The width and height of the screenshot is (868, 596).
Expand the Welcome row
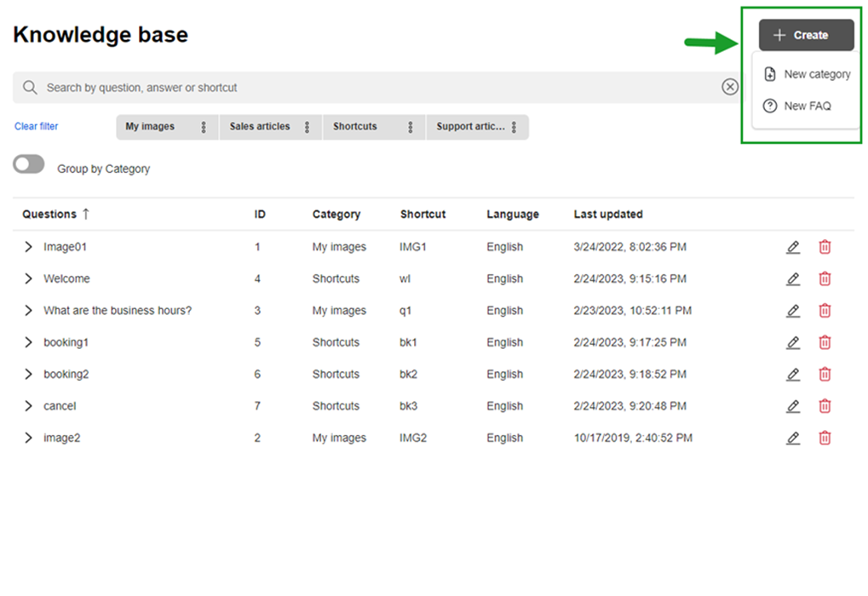tap(28, 278)
